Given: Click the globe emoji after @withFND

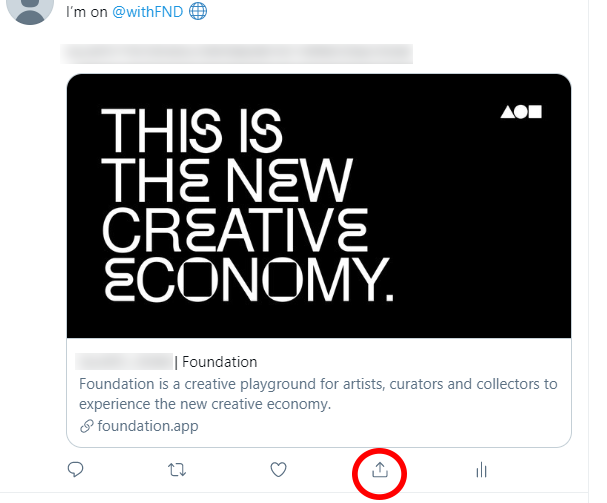Looking at the screenshot, I should pos(198,11).
